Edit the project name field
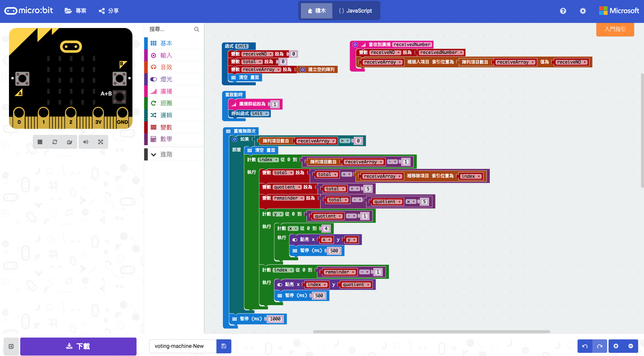644x356 pixels. coord(183,346)
